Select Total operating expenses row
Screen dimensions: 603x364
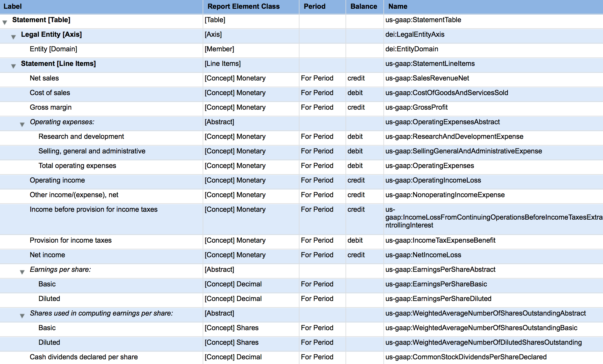(77, 166)
